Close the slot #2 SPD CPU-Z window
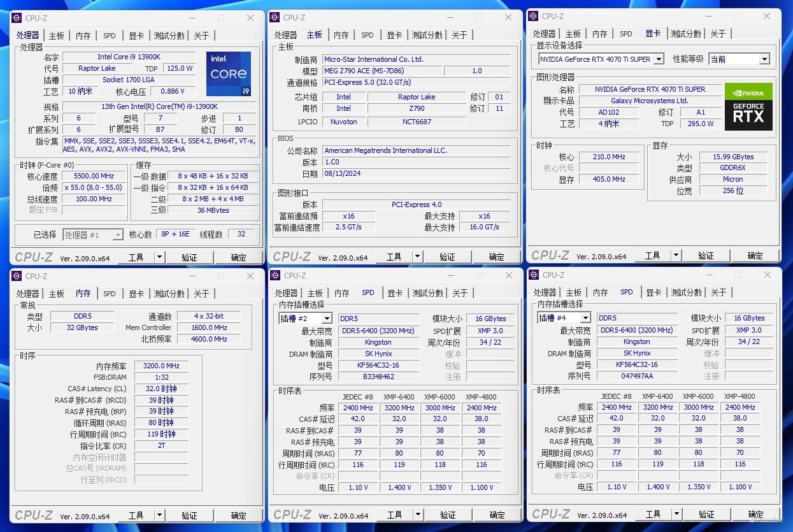 (x=508, y=275)
